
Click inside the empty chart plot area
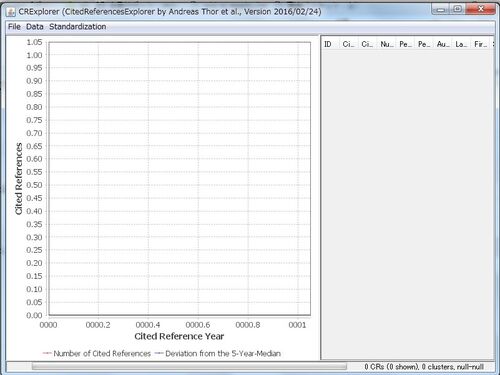pos(180,178)
